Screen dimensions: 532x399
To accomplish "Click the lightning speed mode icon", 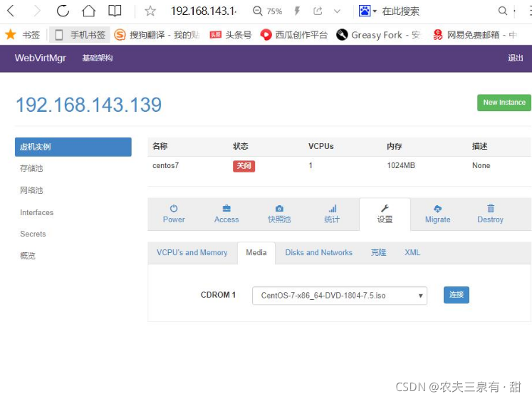I will click(x=297, y=11).
